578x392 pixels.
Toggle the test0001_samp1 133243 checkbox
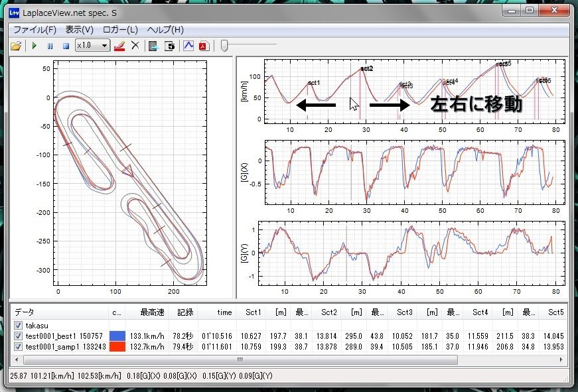(x=18, y=347)
